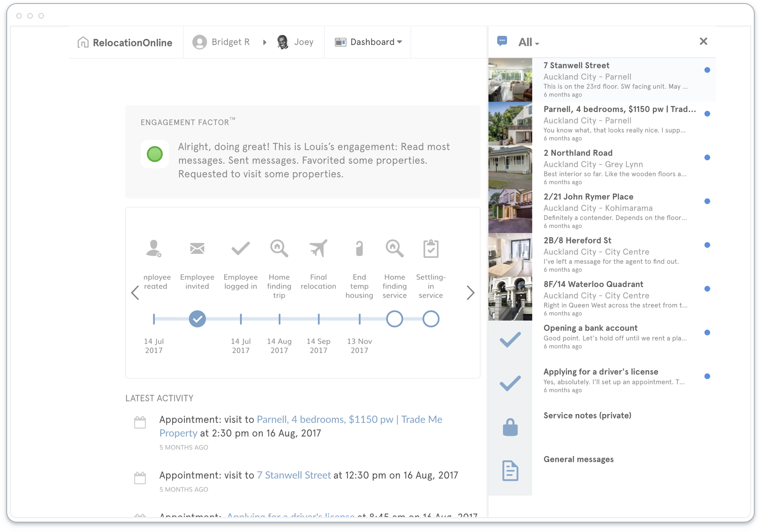This screenshot has width=761, height=532.
Task: Click the right arrow to expand timeline
Action: (471, 294)
